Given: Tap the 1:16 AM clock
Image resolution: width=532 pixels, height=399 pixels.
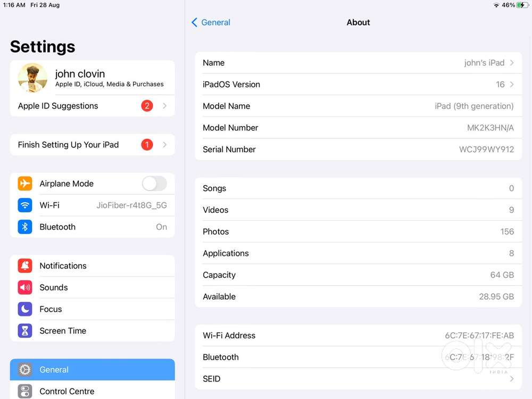Looking at the screenshot, I should pyautogui.click(x=14, y=5).
